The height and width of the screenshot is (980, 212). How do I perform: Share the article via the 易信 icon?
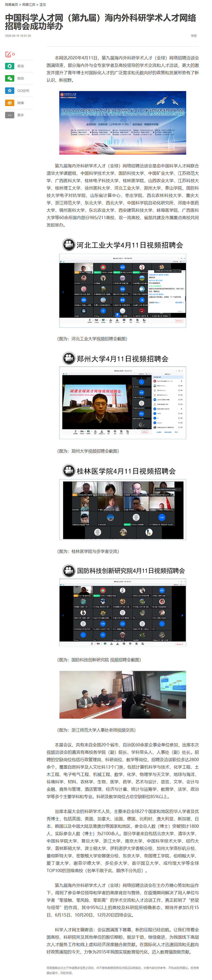(10, 66)
